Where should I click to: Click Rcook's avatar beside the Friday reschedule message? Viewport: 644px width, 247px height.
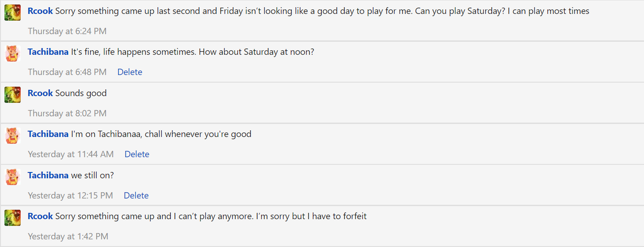[x=13, y=13]
